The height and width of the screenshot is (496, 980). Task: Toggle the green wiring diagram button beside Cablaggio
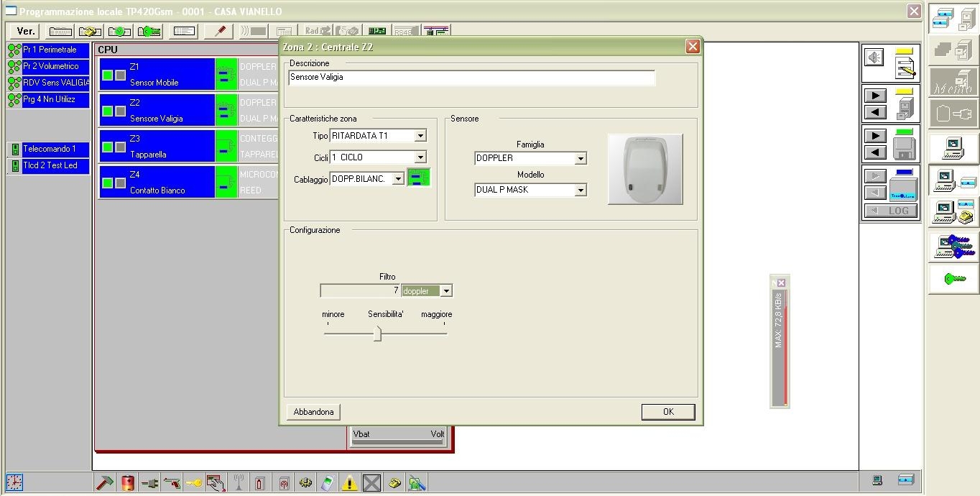[x=419, y=178]
